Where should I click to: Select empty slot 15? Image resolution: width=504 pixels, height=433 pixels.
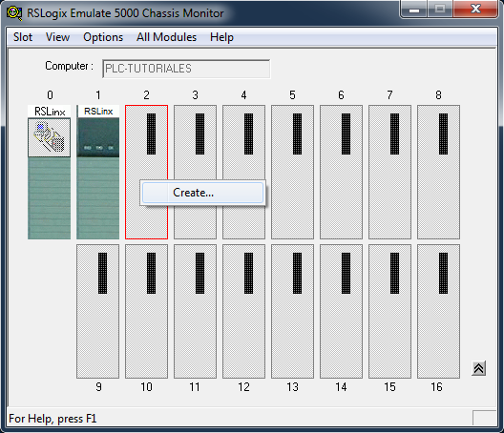click(x=389, y=311)
